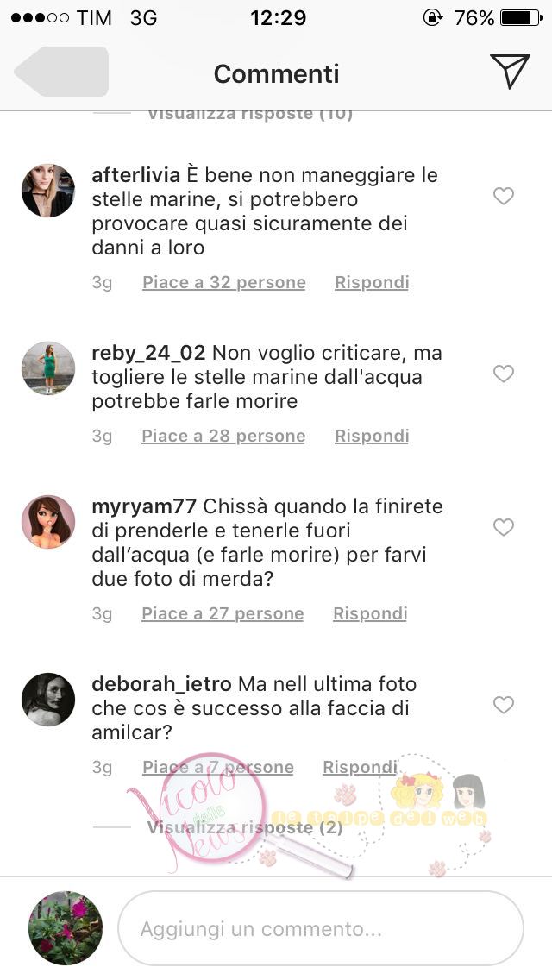Screen dimensions: 552x980
Task: Like myryam77's comment with the heart
Action: tap(503, 527)
